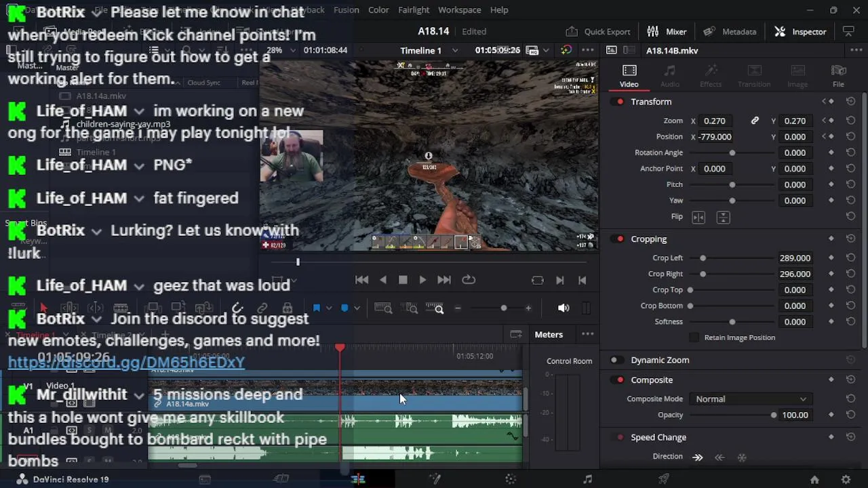Screen dimensions: 868x488
Task: Click the full extent zoom icon
Action: click(x=383, y=308)
